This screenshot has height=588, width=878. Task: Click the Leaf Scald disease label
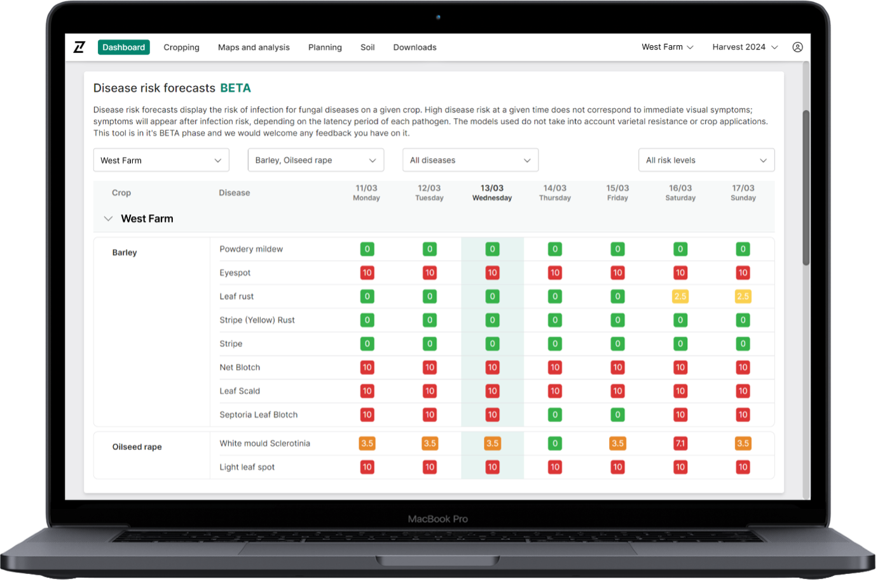point(240,391)
